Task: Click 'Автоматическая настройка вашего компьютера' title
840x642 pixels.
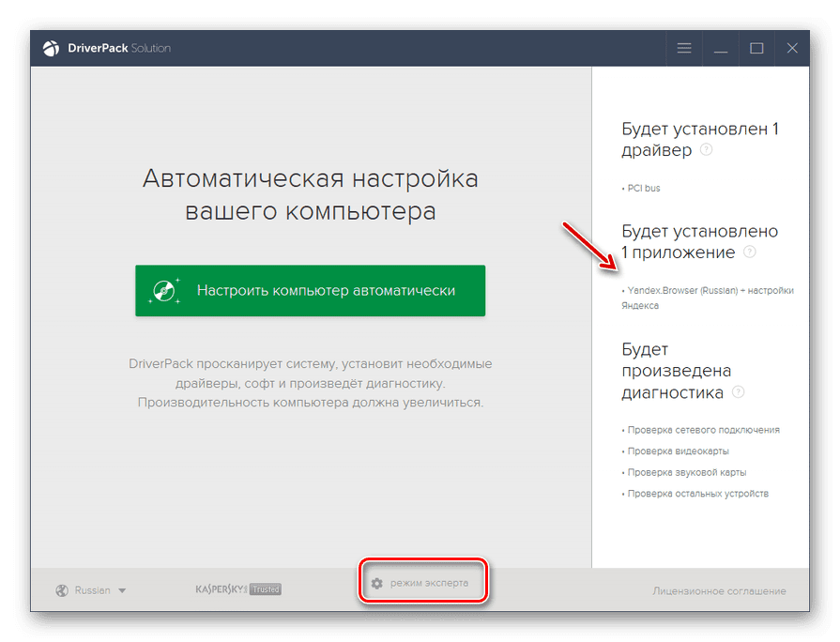Action: click(x=310, y=194)
